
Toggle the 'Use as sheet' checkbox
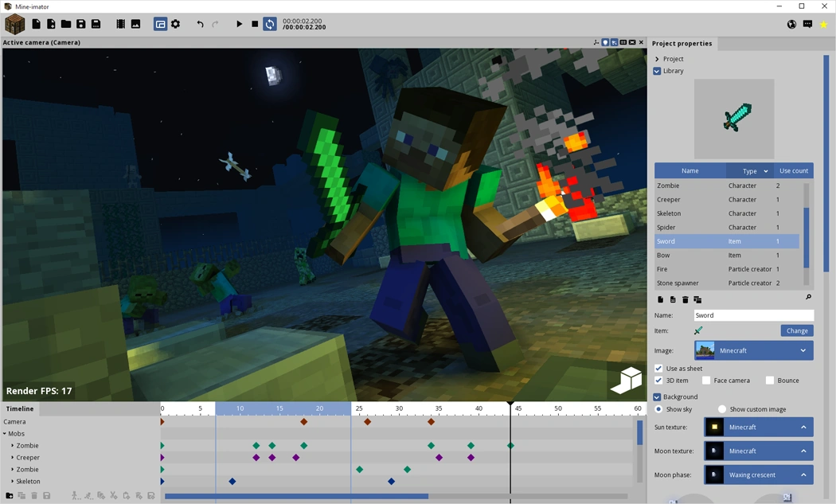point(658,369)
